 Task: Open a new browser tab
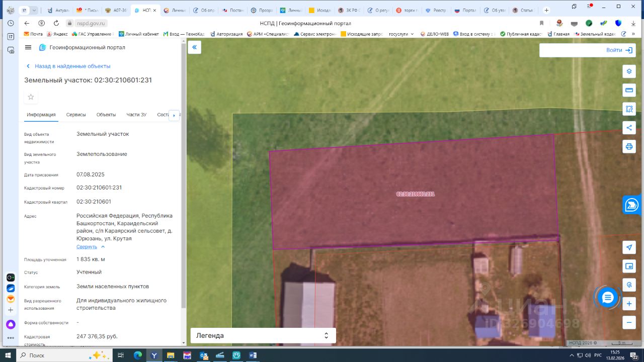pyautogui.click(x=546, y=10)
